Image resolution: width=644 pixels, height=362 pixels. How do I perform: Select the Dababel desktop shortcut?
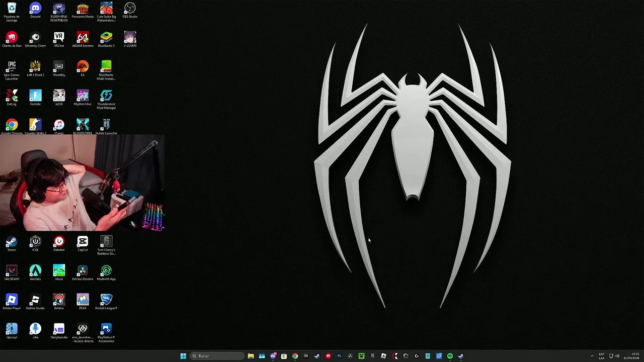coord(59,243)
